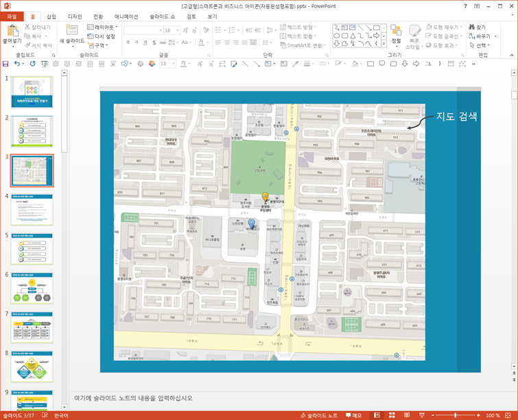Click the Reset slide (다시 설정) button

(101, 36)
